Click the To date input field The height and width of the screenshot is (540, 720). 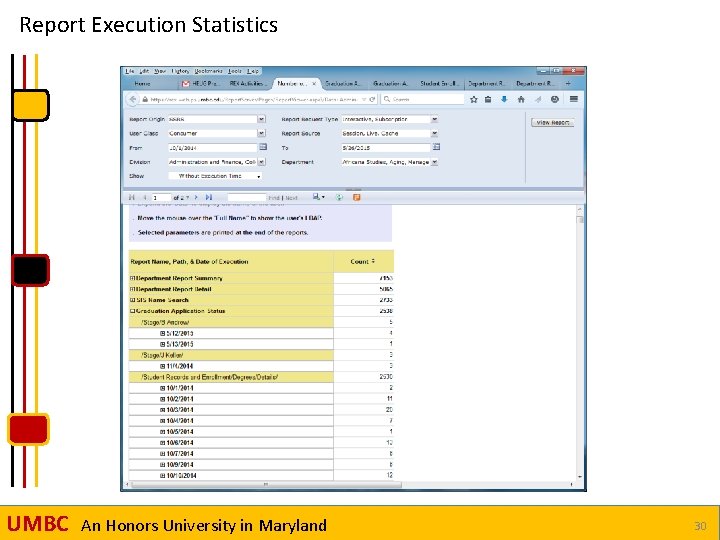point(386,148)
